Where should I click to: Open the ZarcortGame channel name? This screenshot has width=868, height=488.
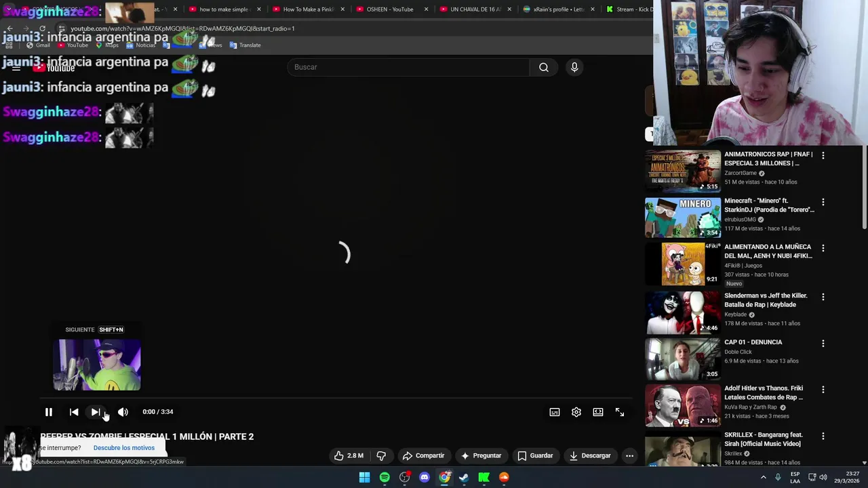[x=741, y=173]
